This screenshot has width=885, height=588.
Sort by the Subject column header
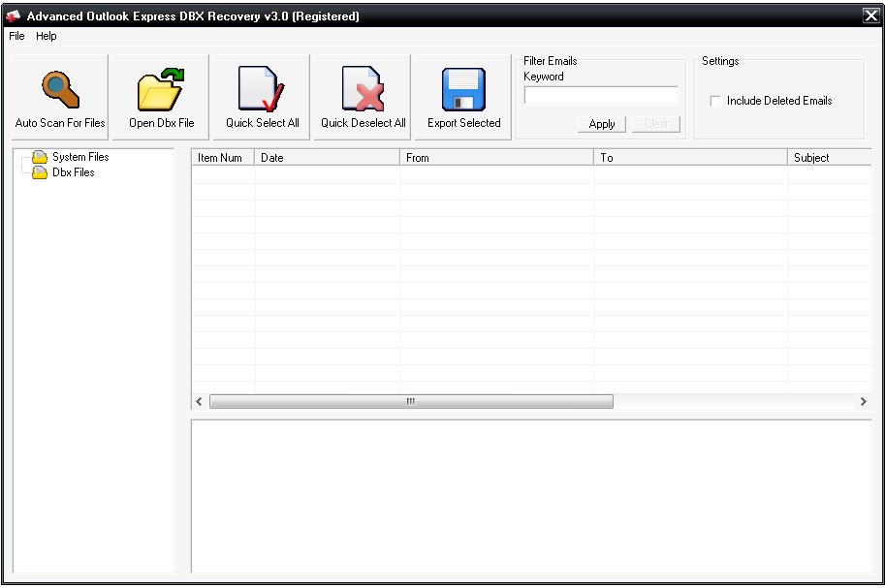(x=830, y=158)
